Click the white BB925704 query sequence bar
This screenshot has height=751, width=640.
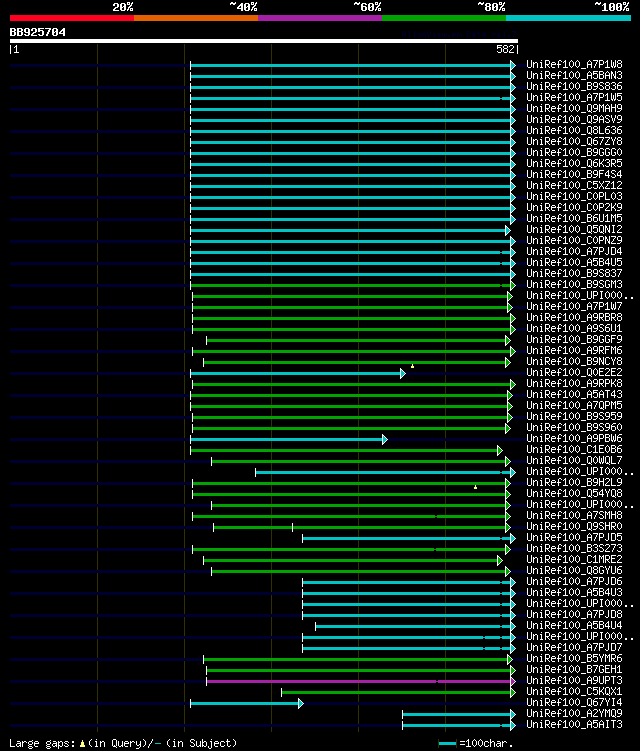tap(263, 41)
